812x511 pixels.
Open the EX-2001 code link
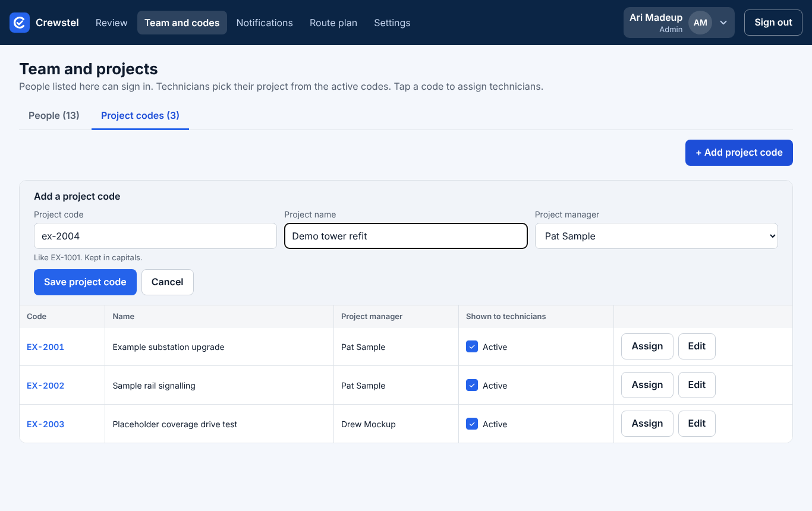tap(45, 347)
